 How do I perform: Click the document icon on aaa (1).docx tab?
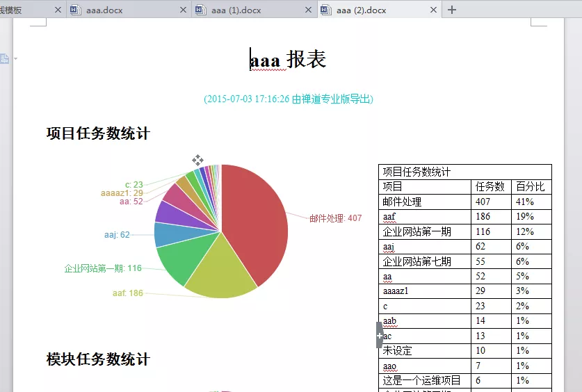coord(200,10)
